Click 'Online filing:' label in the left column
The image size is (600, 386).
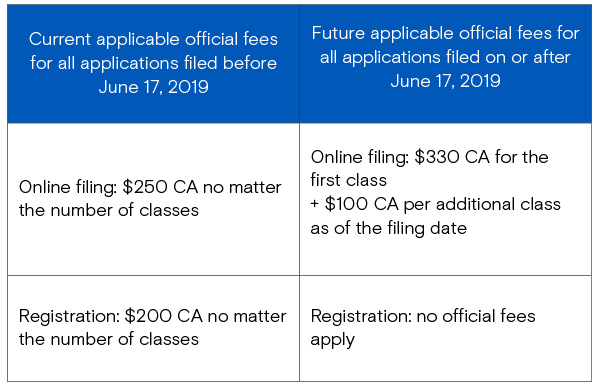68,187
